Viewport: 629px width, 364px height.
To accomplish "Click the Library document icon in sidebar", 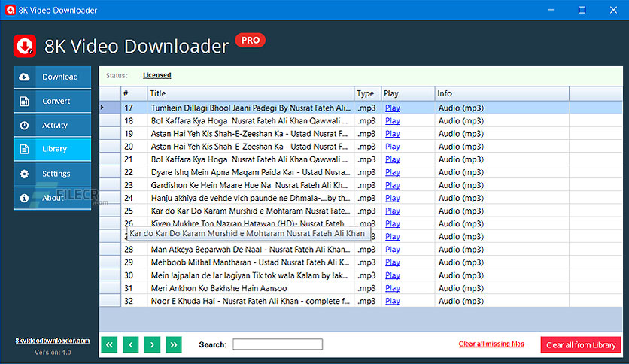I will (25, 149).
